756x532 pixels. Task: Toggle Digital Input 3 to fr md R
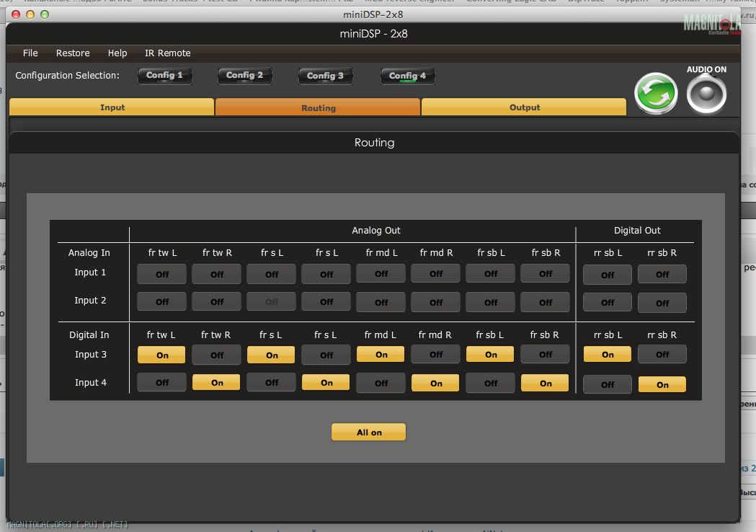[436, 354]
